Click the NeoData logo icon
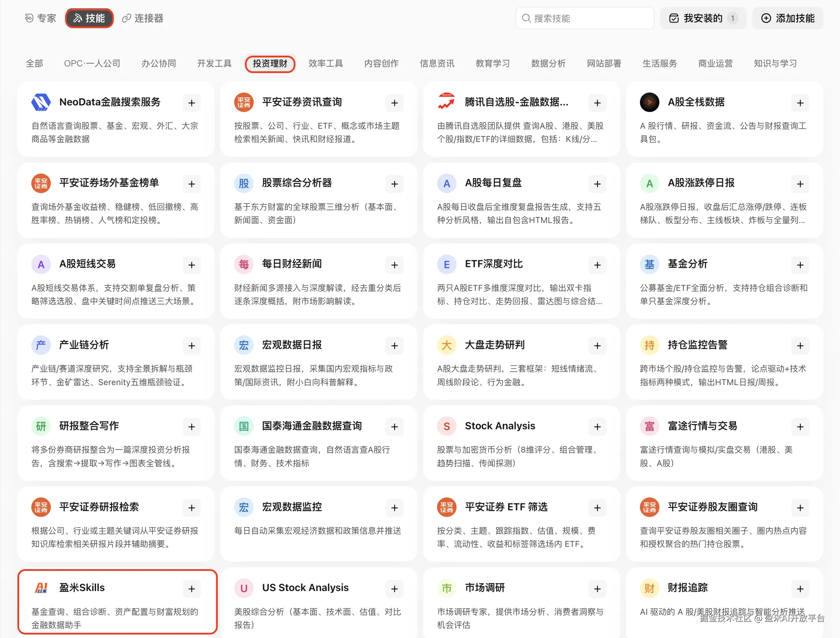This screenshot has width=840, height=638. pos(41,102)
